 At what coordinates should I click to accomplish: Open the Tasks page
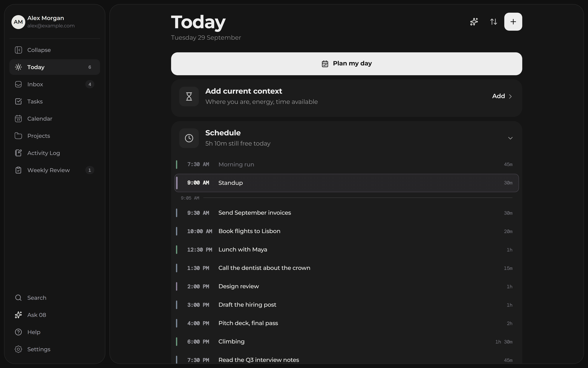coord(55,102)
